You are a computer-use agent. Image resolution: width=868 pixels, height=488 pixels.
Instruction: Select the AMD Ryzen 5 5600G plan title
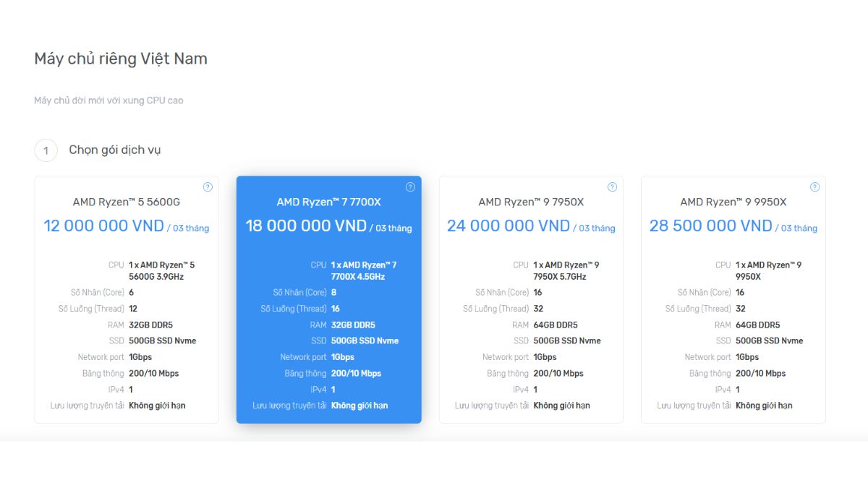coord(127,202)
